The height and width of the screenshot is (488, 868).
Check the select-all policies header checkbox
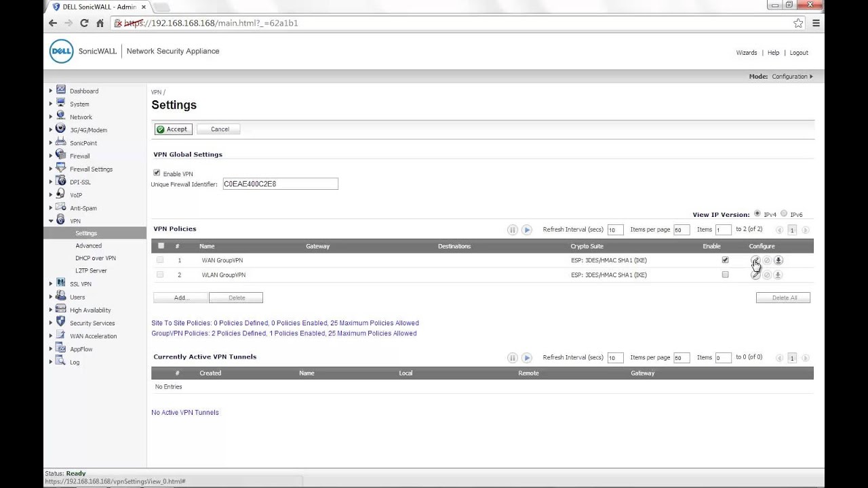coord(161,246)
